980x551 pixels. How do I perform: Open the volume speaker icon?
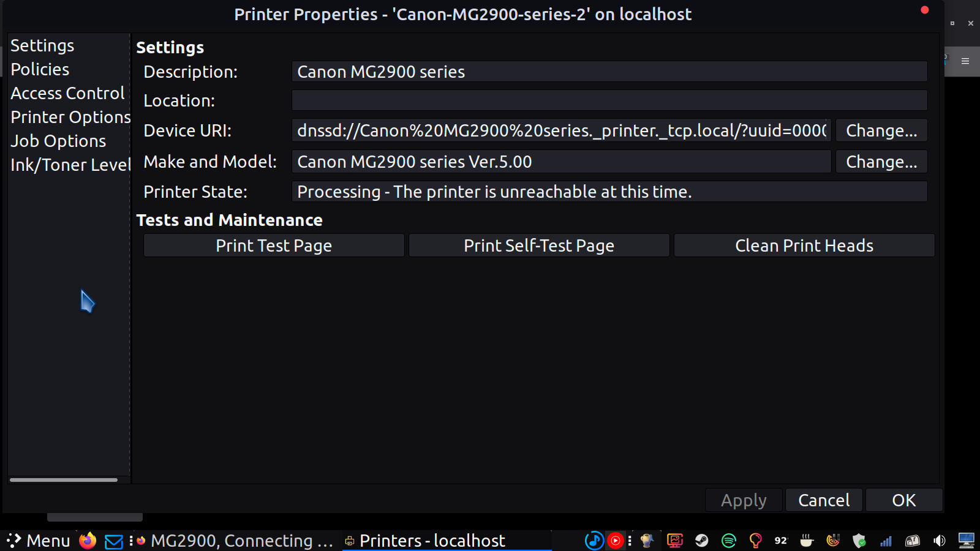point(939,541)
